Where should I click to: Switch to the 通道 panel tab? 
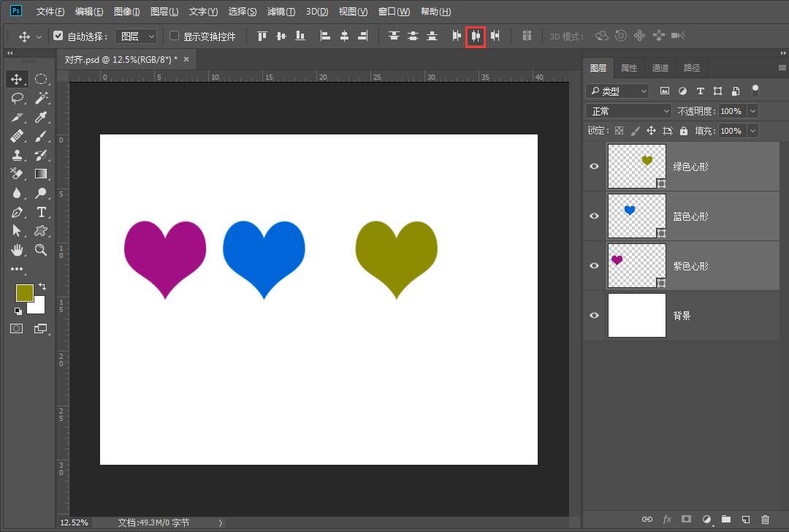[x=660, y=68]
